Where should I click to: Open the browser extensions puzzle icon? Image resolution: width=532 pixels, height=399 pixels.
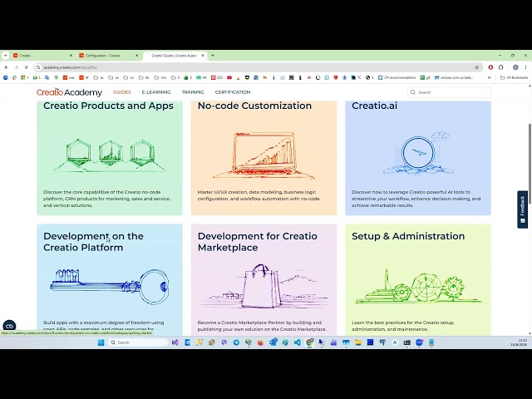click(x=500, y=67)
